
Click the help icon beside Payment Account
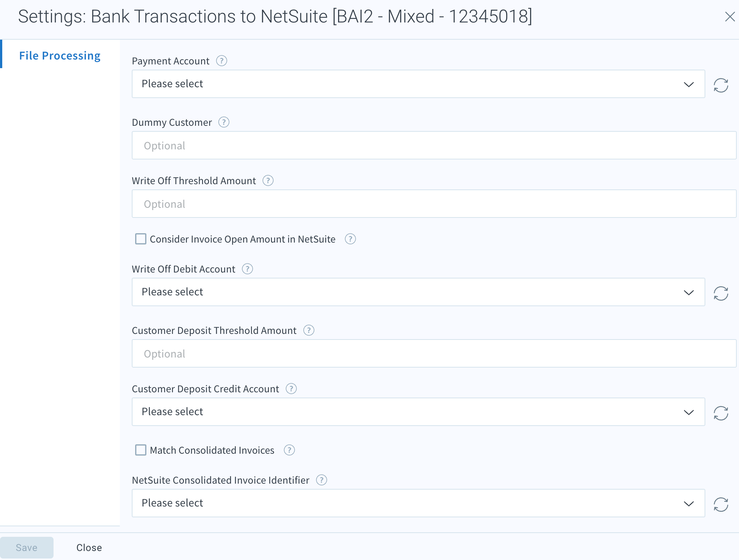pyautogui.click(x=222, y=61)
